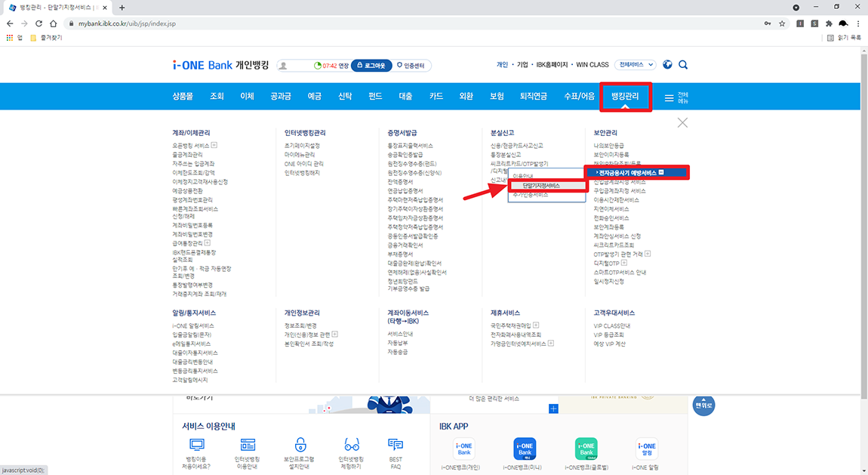
Task: Expand 국민주택채권매입 plus toggle
Action: [536, 325]
